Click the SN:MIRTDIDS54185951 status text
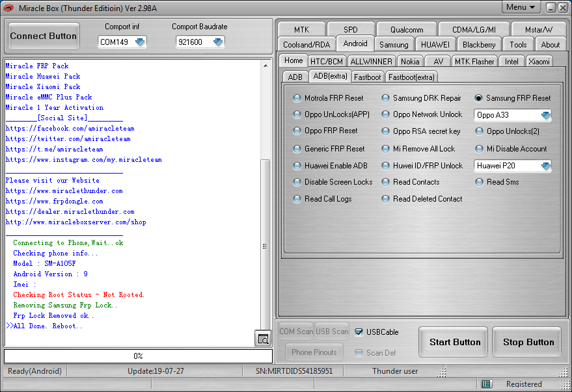 [x=294, y=371]
